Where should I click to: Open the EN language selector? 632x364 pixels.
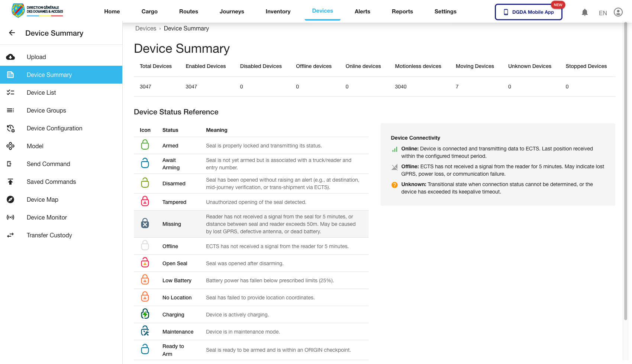point(603,13)
